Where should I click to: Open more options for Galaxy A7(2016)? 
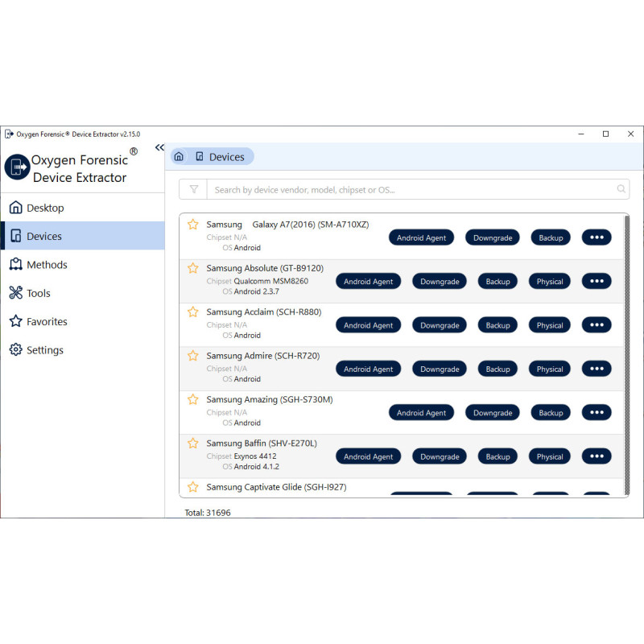[597, 237]
